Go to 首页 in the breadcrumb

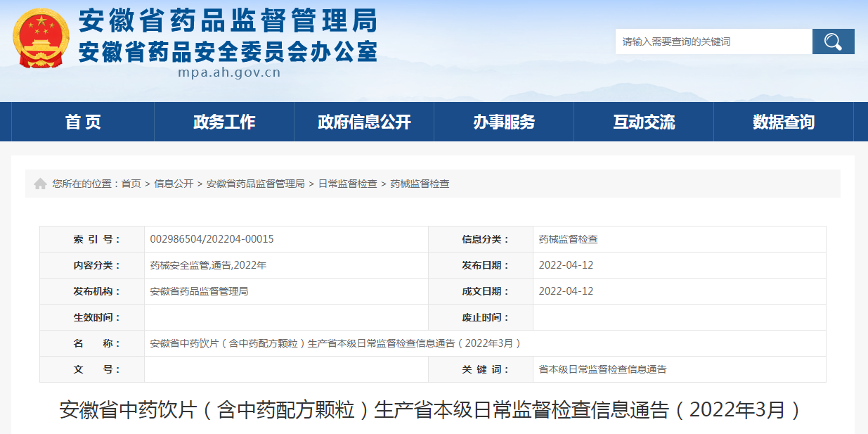[x=131, y=184]
